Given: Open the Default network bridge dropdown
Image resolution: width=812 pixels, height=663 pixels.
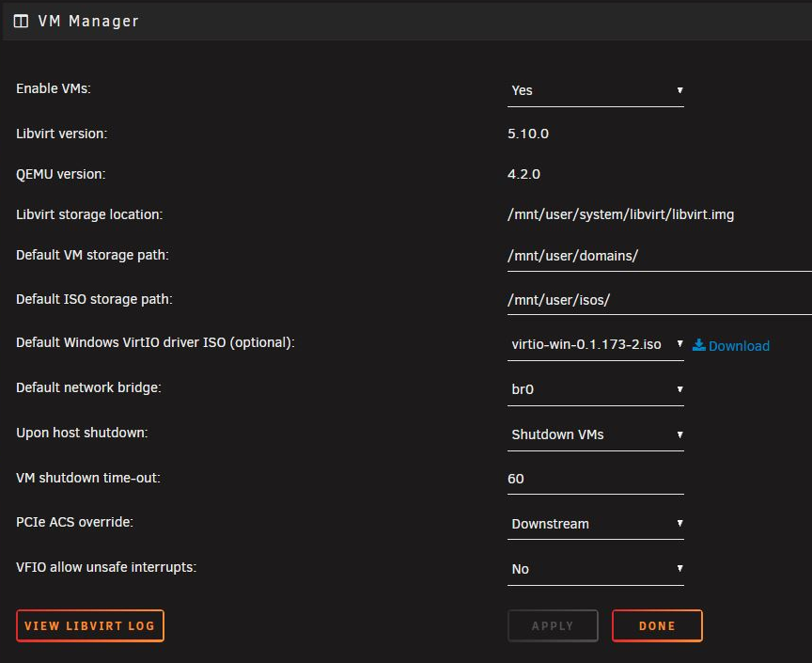Looking at the screenshot, I should click(596, 389).
